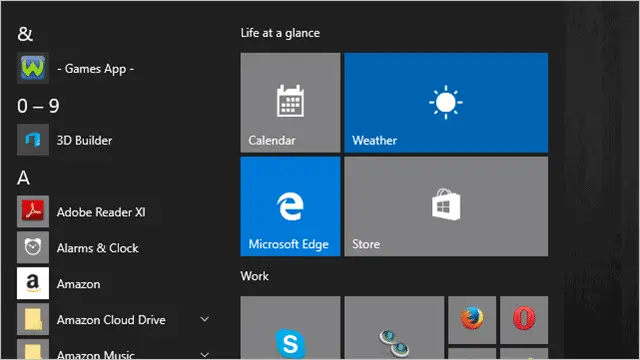Open 'Alarms & Clock' from the app list
640x360 pixels.
click(98, 248)
